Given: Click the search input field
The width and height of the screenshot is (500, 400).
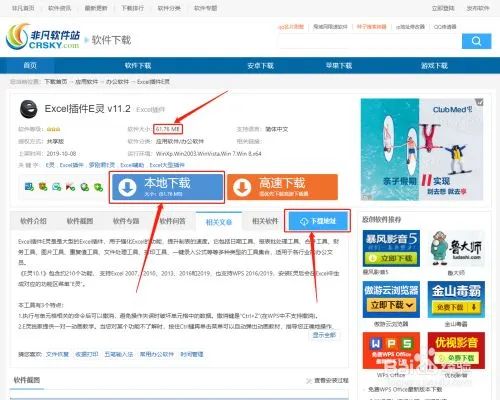Looking at the screenshot, I should pyautogui.click(x=370, y=41).
